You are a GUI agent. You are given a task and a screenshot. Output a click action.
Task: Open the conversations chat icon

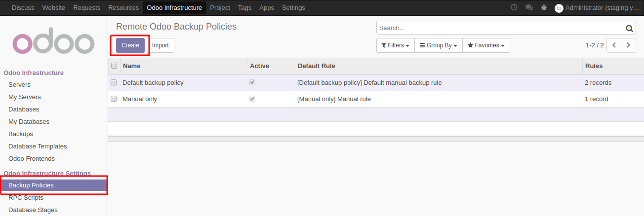[x=529, y=7]
